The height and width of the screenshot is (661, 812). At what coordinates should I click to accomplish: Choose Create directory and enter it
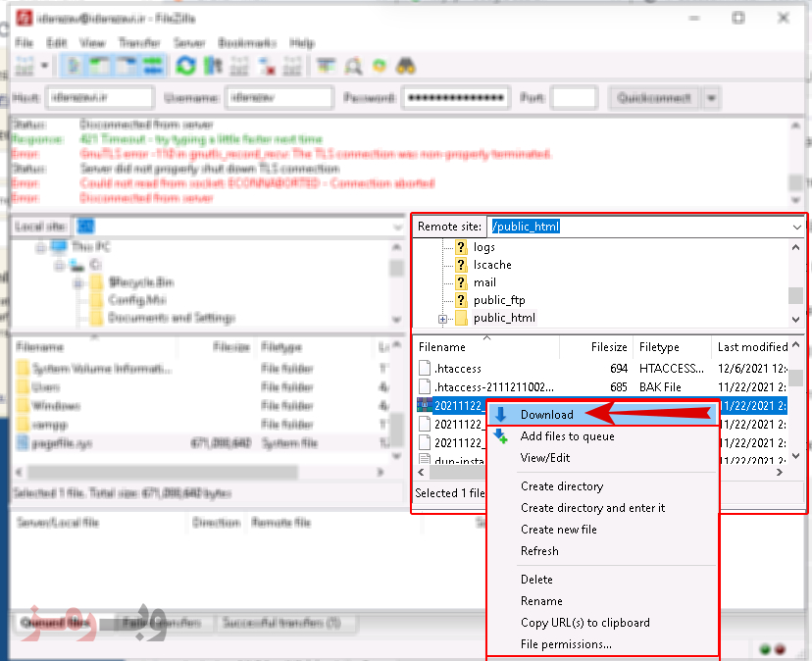(x=602, y=508)
